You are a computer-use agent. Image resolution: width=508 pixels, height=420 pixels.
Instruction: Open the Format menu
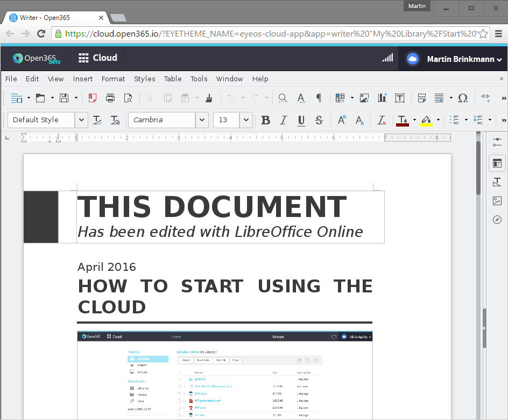[113, 79]
